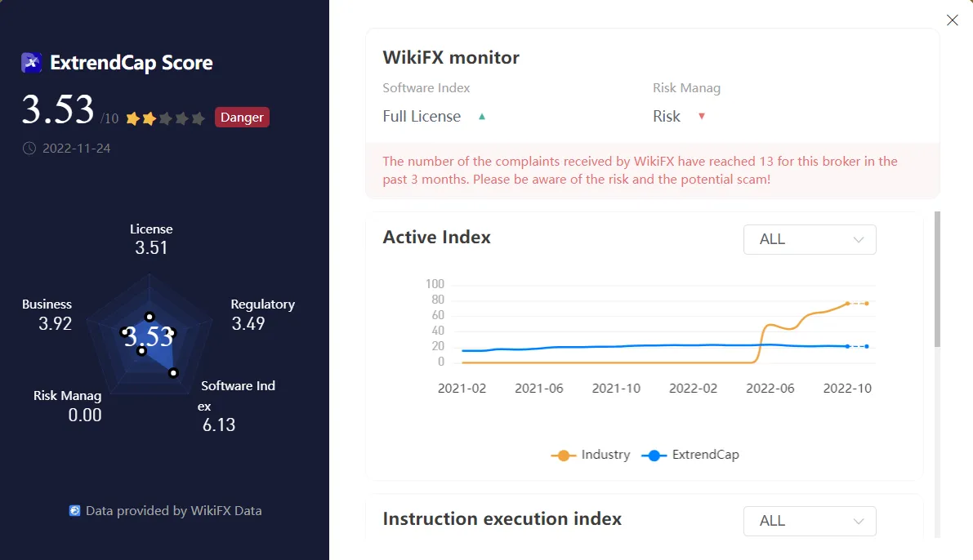Click the radar chart center 3.53

tap(149, 337)
